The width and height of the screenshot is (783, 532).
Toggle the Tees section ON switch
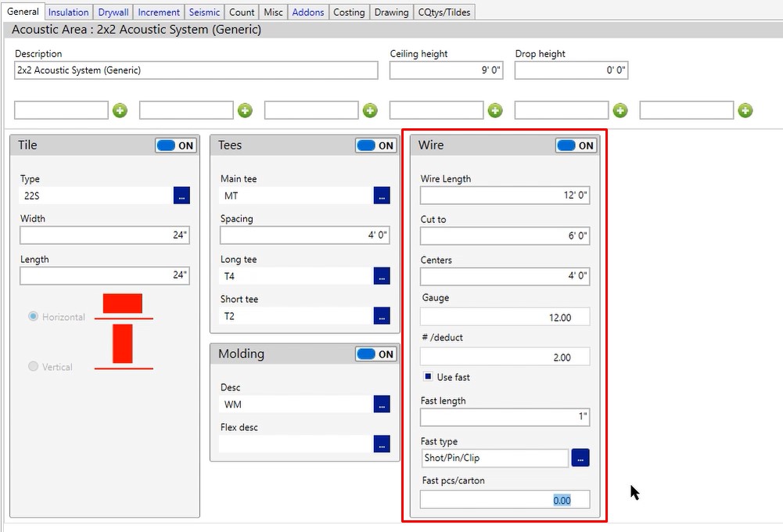pyautogui.click(x=376, y=146)
